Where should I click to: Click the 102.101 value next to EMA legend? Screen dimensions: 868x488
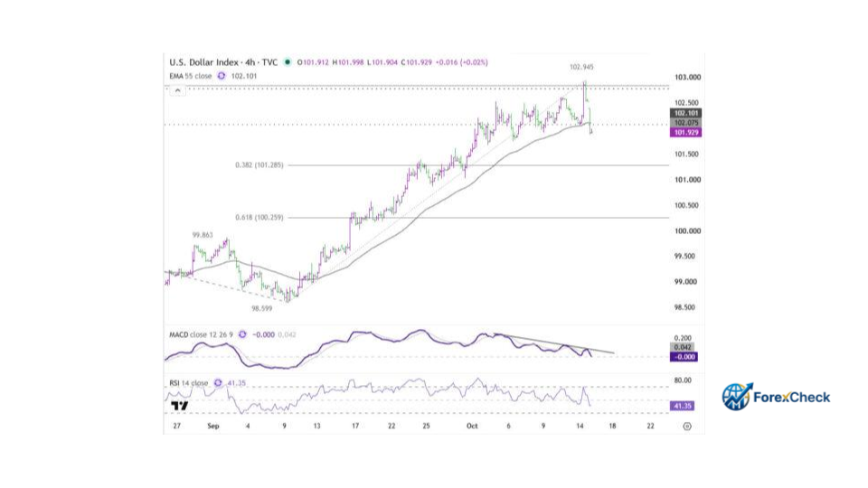pos(244,76)
